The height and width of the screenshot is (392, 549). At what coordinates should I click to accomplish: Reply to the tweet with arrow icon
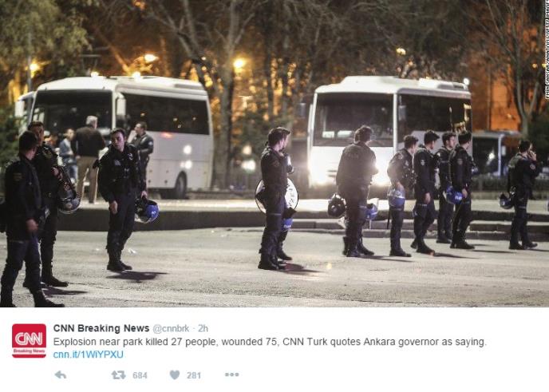click(x=61, y=374)
